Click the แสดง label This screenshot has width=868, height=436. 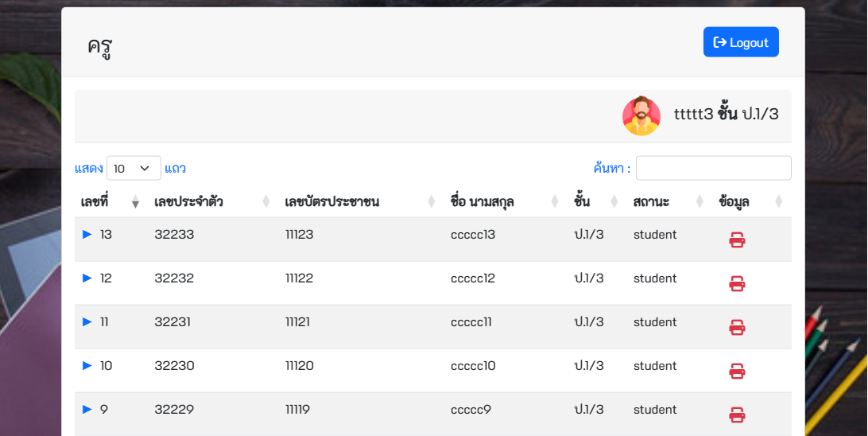(x=89, y=169)
